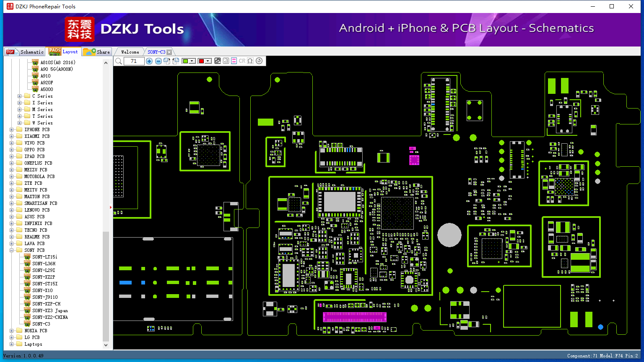Click the 'Version:1.0.0.49' status text

pos(23,356)
